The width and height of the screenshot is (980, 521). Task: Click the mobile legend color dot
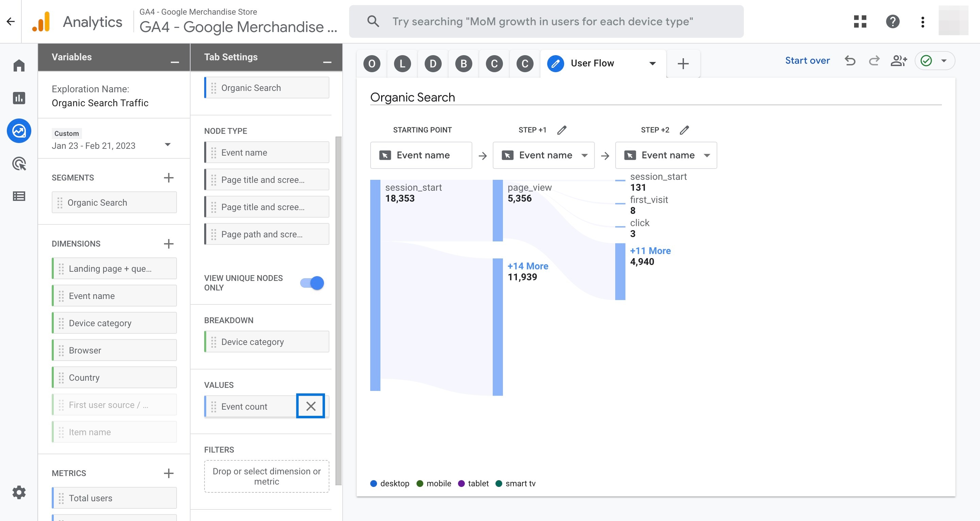click(x=420, y=483)
